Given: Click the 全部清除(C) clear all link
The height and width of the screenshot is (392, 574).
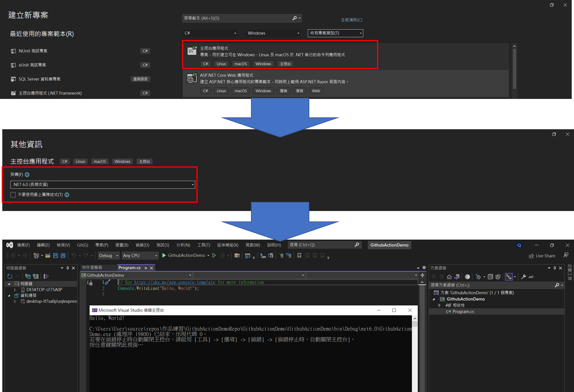Looking at the screenshot, I should click(351, 20).
